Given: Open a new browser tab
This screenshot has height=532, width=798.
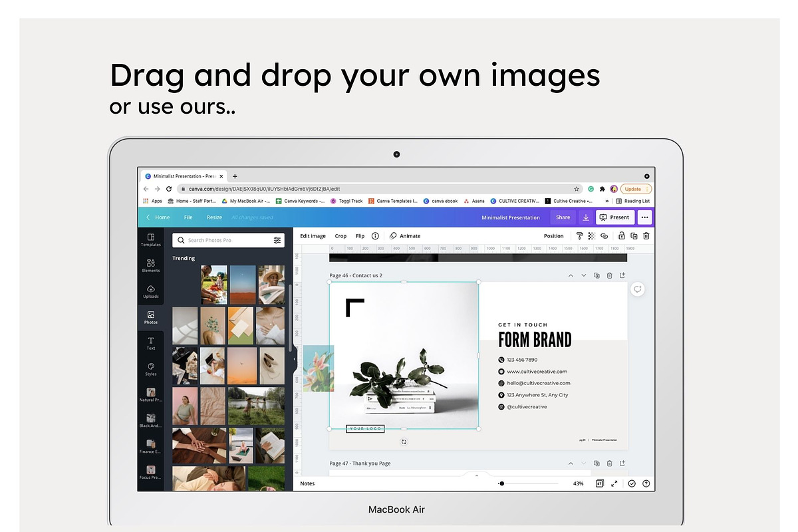Looking at the screenshot, I should (x=235, y=176).
